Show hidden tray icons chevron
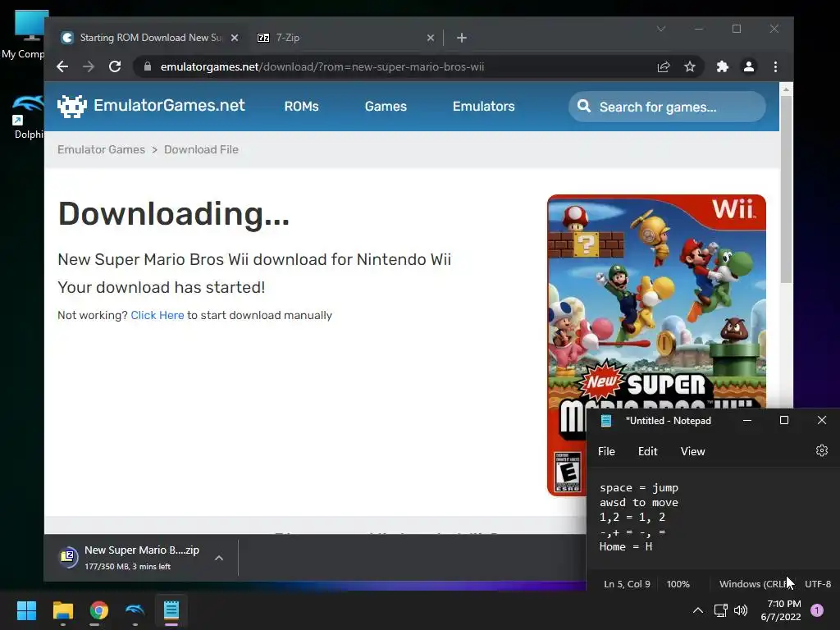Screen dimensions: 840x630 697,610
